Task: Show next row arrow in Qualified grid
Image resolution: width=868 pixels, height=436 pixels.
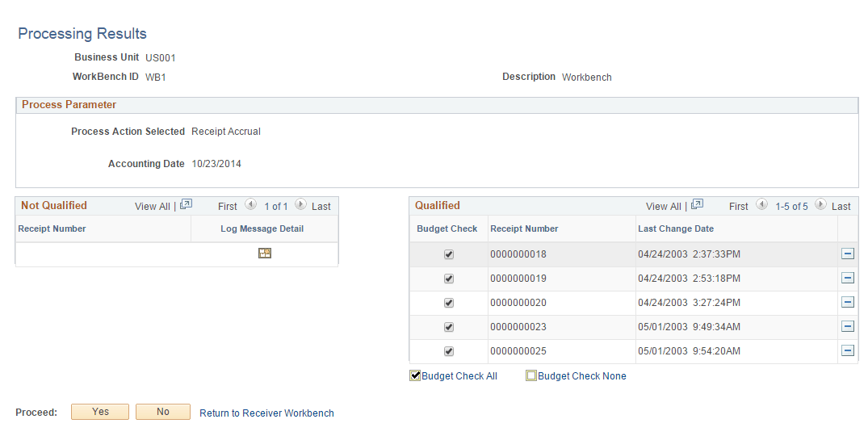Action: point(820,204)
